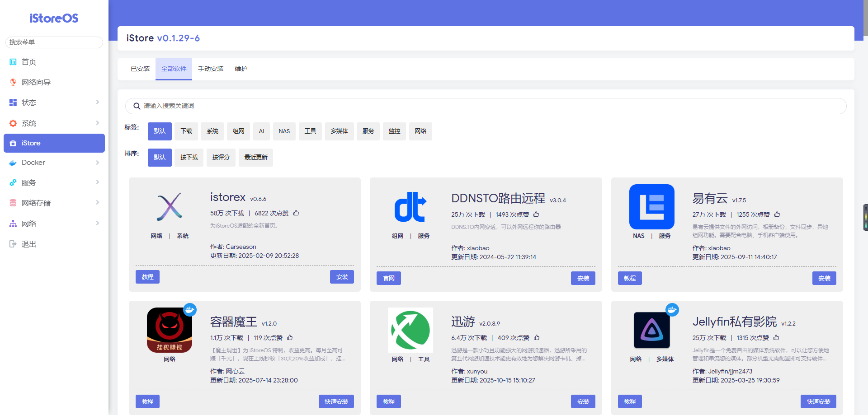This screenshot has width=868, height=415.
Task: Click the 迅游 green app icon
Action: [x=410, y=330]
